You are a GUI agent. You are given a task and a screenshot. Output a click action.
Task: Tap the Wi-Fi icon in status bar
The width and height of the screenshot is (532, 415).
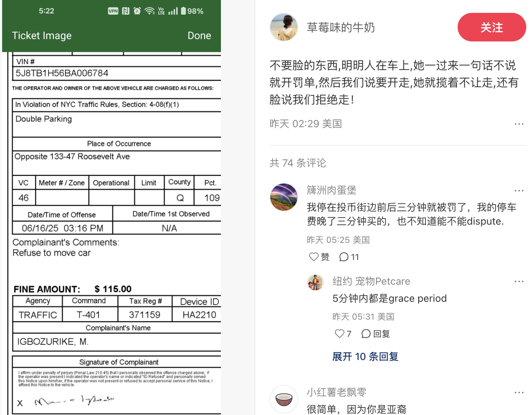[149, 11]
